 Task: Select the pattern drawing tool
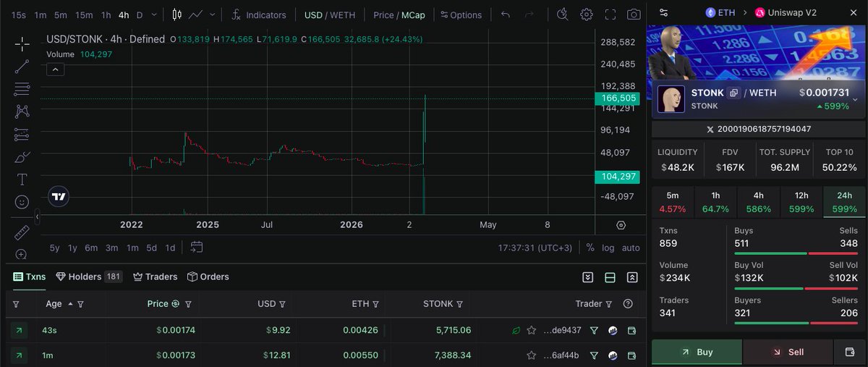22,111
